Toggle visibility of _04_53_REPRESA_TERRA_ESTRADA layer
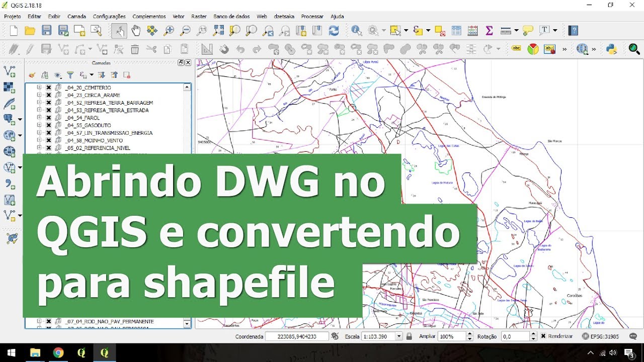Screen dimensions: 644x362 click(x=49, y=110)
